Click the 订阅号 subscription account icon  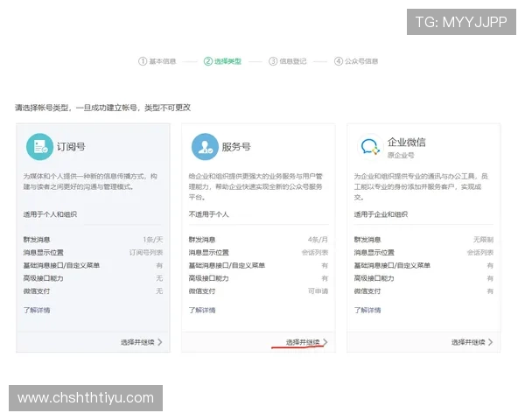(39, 147)
